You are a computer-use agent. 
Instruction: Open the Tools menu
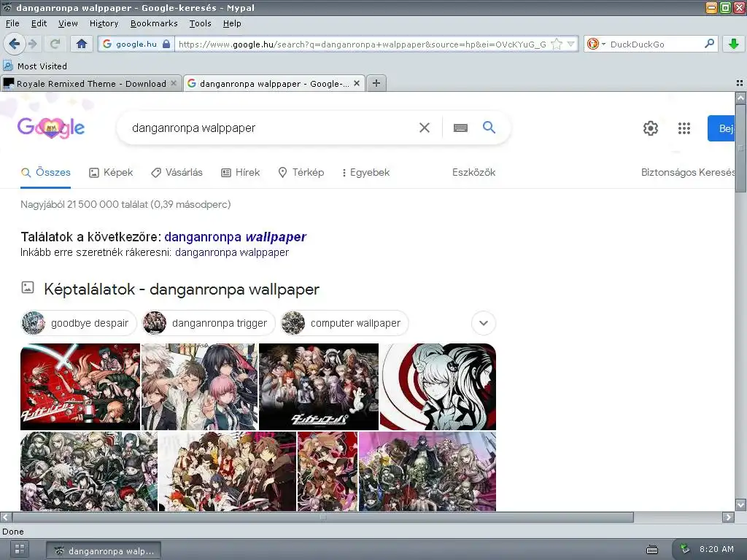click(x=200, y=23)
